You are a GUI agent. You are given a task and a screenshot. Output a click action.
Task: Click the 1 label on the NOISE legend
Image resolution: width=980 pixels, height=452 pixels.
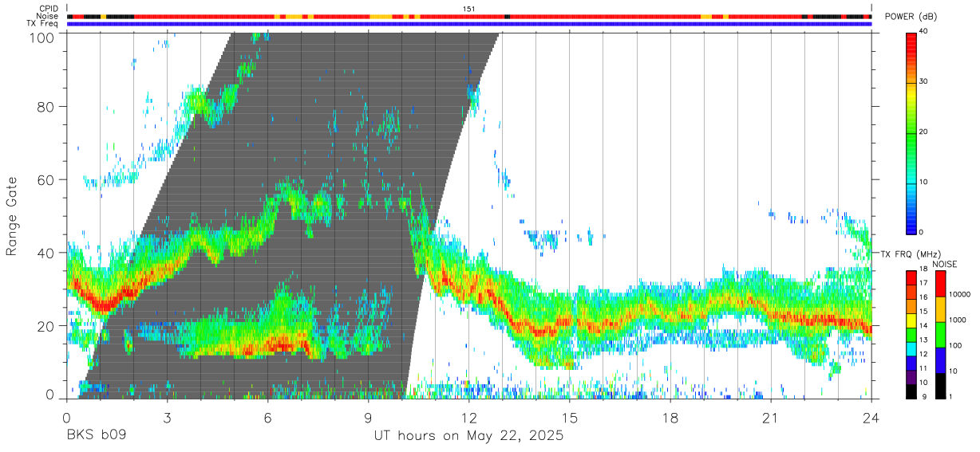[x=950, y=396]
